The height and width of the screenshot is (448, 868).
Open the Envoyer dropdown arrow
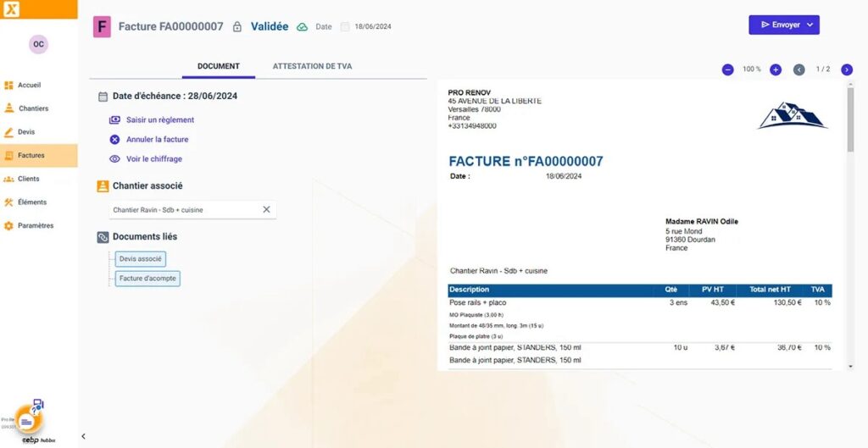pos(810,25)
